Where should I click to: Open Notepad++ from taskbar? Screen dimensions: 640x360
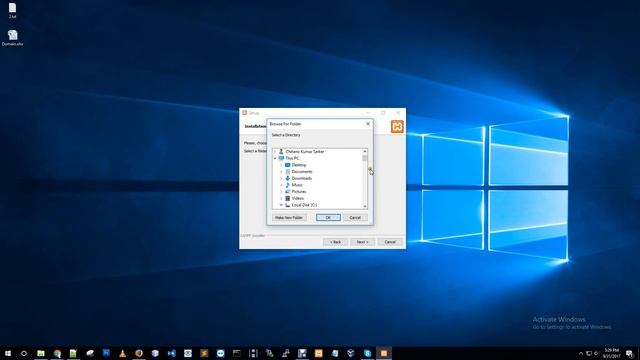(73, 353)
